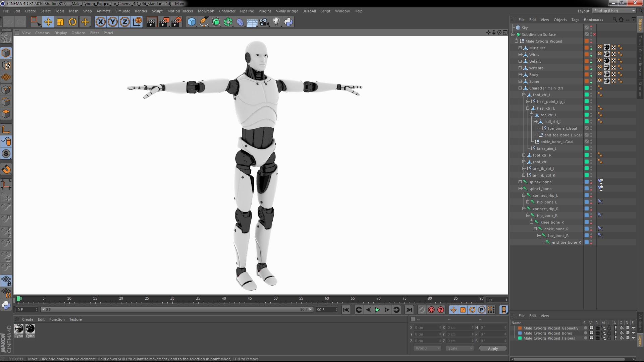The width and height of the screenshot is (644, 362).
Task: Click Male_Cyborg_Rigged_Bones blue layer swatch
Action: tap(520, 333)
